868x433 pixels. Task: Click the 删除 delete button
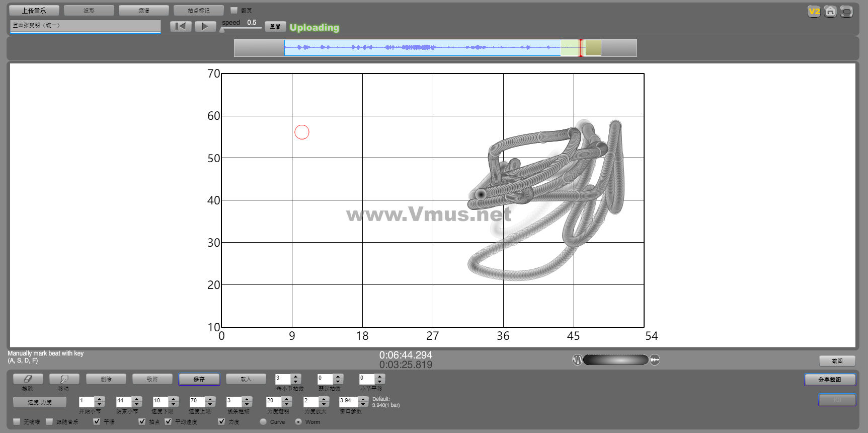tap(106, 379)
